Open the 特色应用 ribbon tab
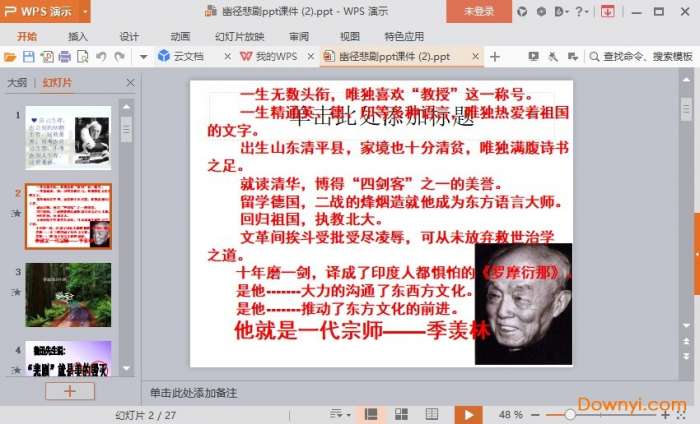 (x=404, y=37)
